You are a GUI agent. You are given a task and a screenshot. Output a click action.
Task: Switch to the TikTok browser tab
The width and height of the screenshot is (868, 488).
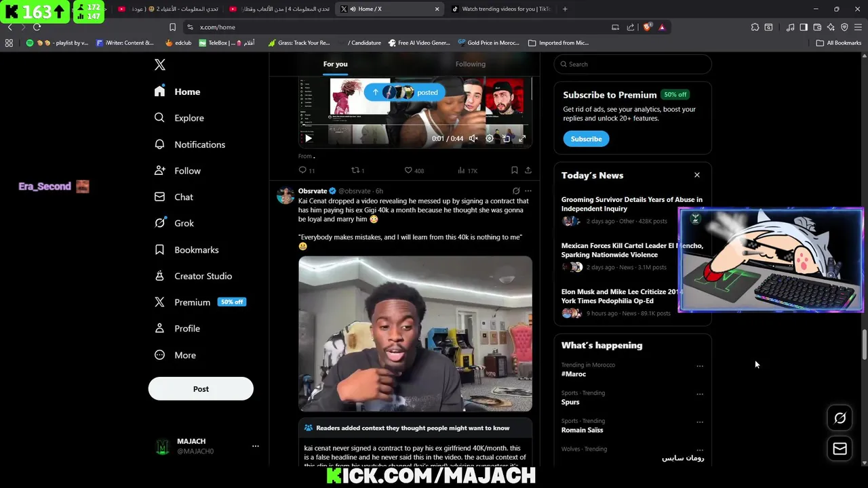[x=502, y=9]
